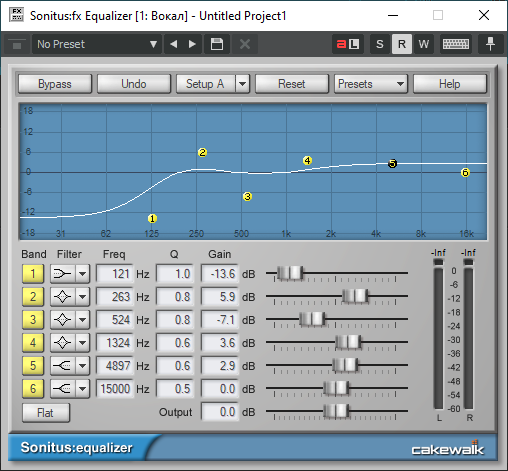
Task: Expand the Setup A dropdown arrow
Action: [243, 84]
